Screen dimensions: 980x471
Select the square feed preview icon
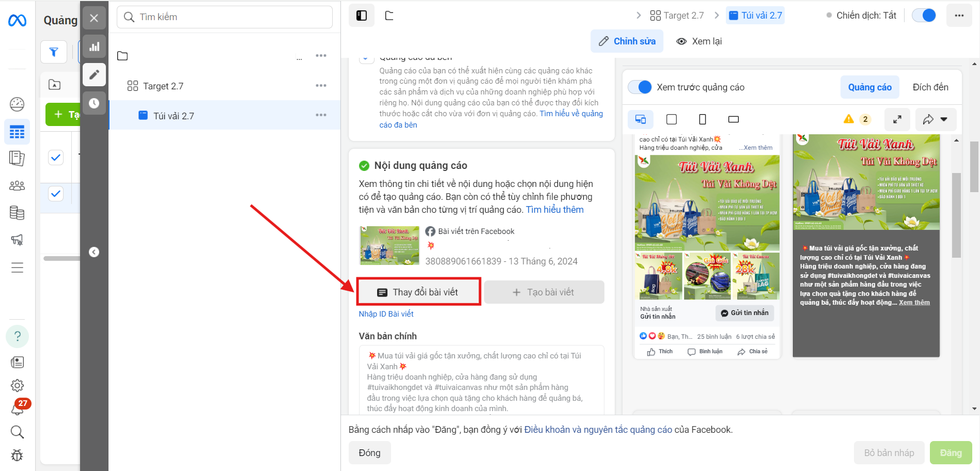click(672, 119)
